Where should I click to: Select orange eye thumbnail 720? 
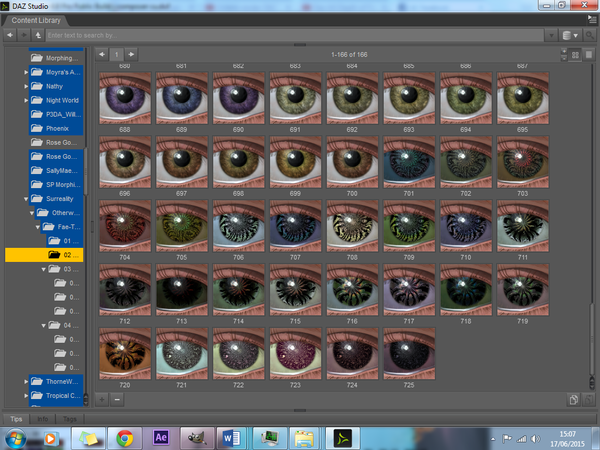(x=125, y=354)
